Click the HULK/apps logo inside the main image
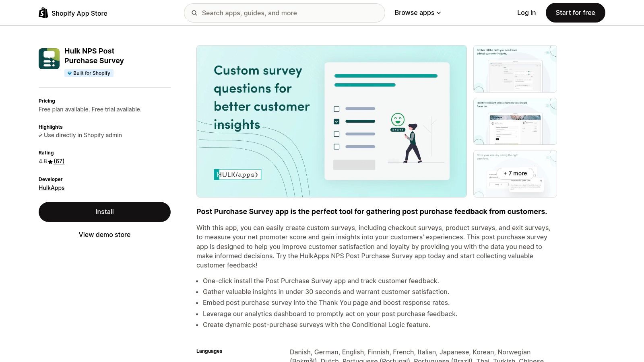The image size is (644, 362). click(x=237, y=174)
